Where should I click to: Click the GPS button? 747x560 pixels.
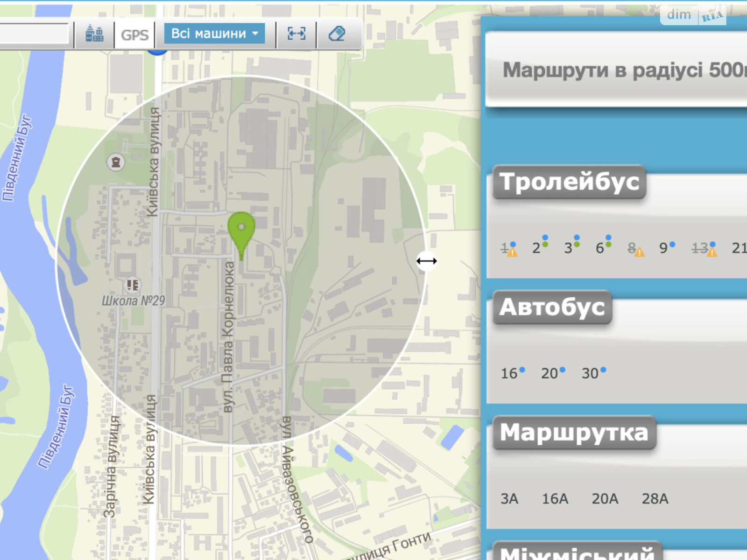pyautogui.click(x=134, y=33)
